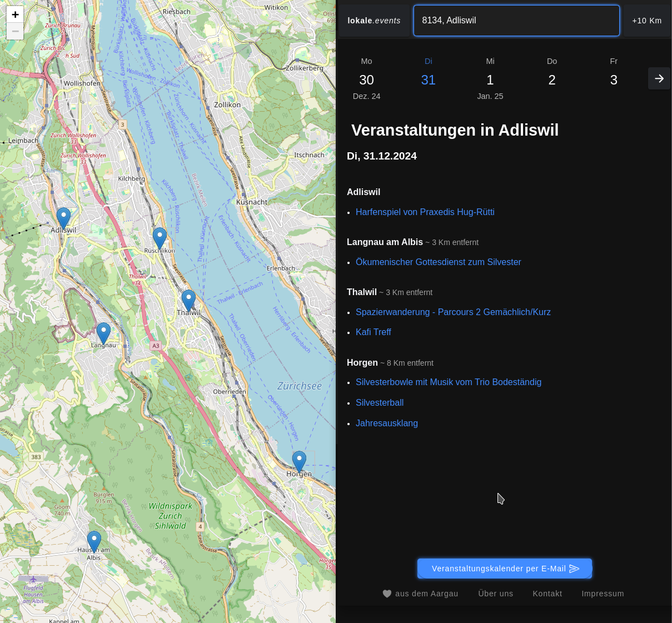The height and width of the screenshot is (623, 672).
Task: Go to lokale.events home logo
Action: 374,21
